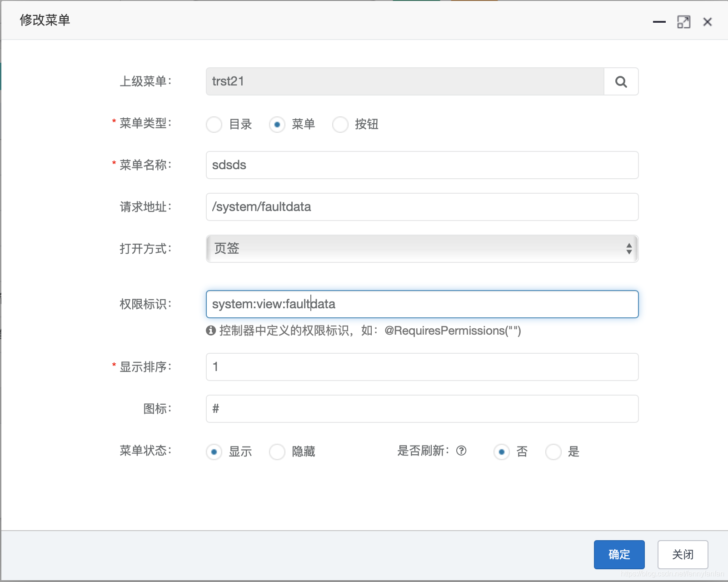Focus the 显示排序 input field
728x582 pixels.
[x=422, y=367]
